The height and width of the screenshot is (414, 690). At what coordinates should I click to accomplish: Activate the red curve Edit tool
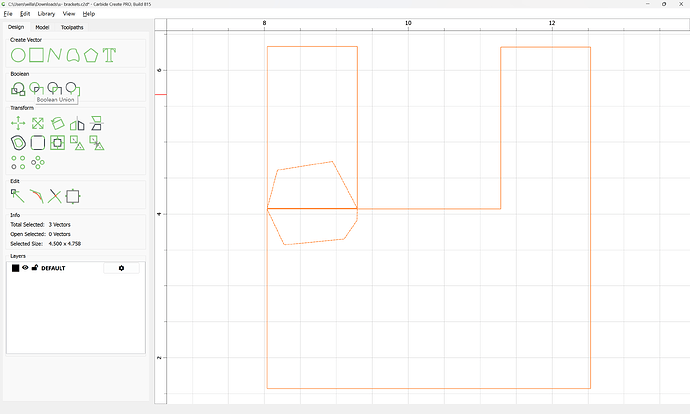[37, 196]
